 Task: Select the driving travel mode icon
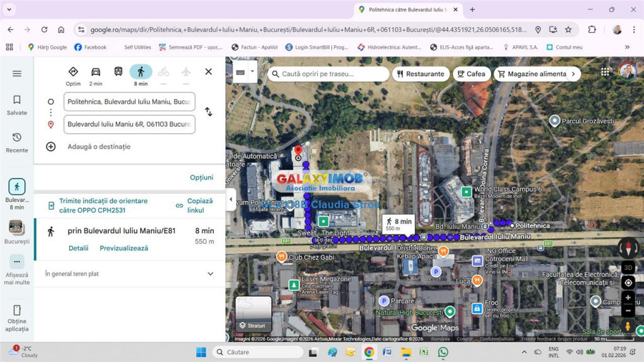(96, 72)
